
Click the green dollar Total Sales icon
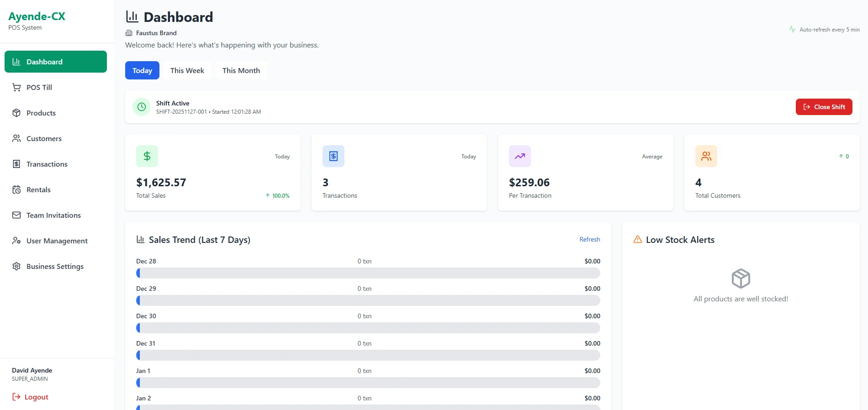pyautogui.click(x=147, y=156)
